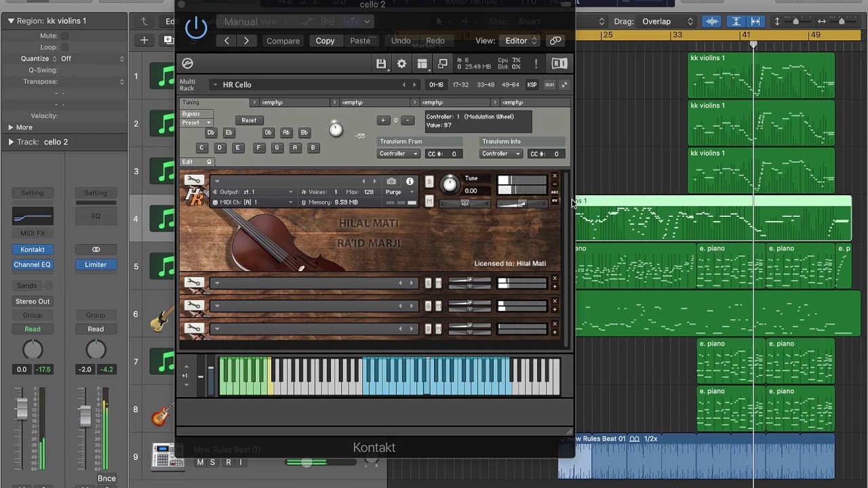
Task: Toggle the Db note tuning button
Action: pos(211,133)
